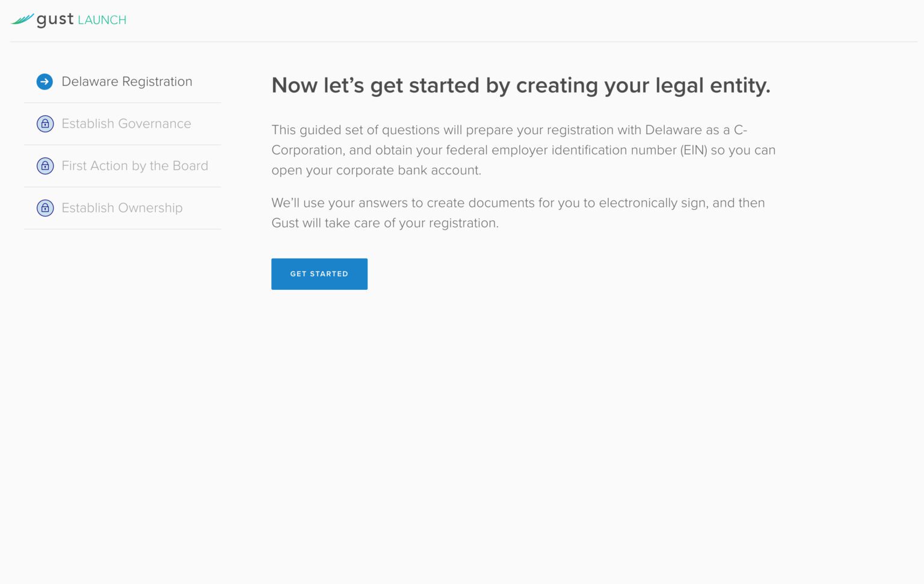Click the lock icon beside Establish Governance
The image size is (924, 584).
(x=45, y=124)
